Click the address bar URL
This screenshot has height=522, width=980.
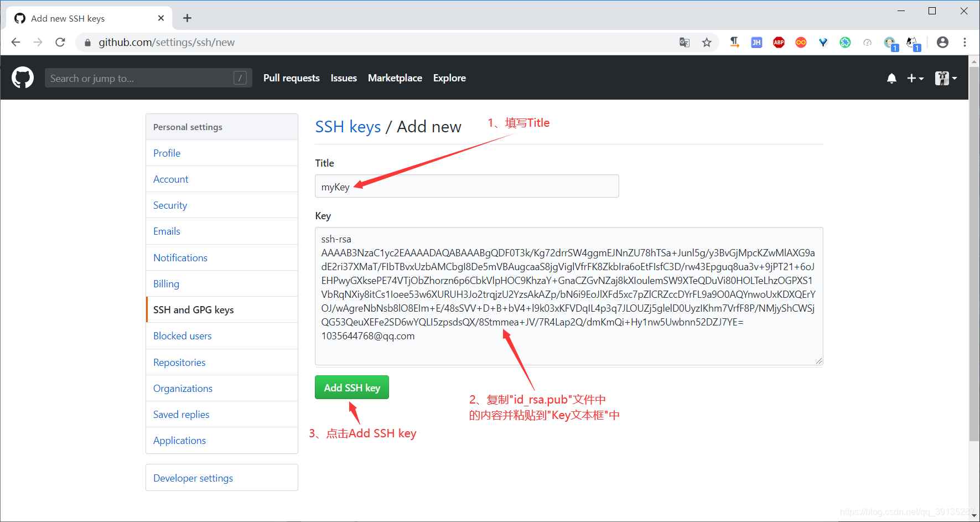tap(167, 42)
